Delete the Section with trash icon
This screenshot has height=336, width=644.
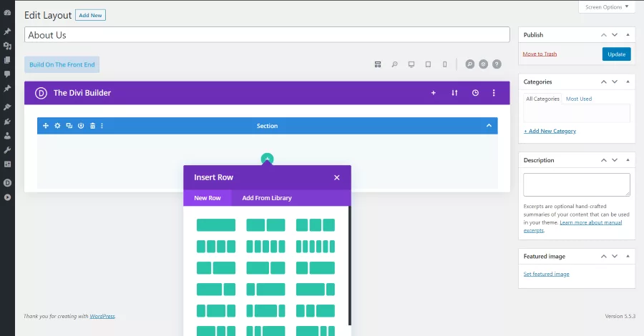(93, 126)
